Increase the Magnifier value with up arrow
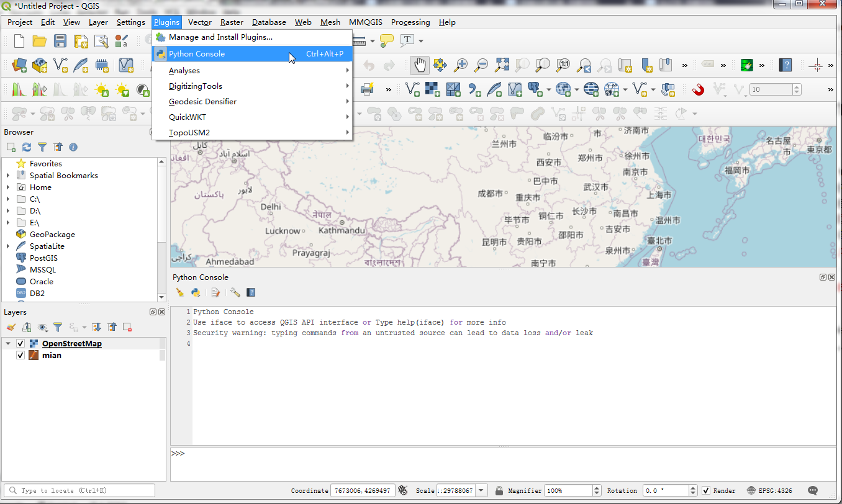This screenshot has width=842, height=504. [x=597, y=488]
